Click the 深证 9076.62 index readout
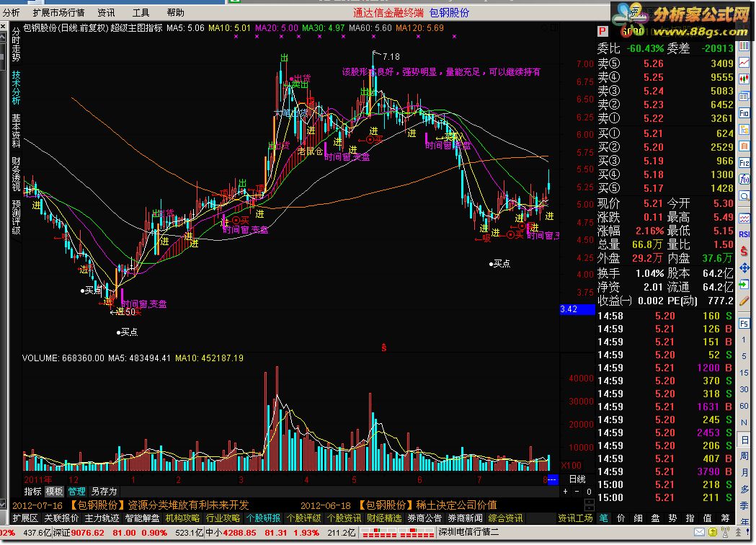Screen dimensions: 756x545 (79, 533)
